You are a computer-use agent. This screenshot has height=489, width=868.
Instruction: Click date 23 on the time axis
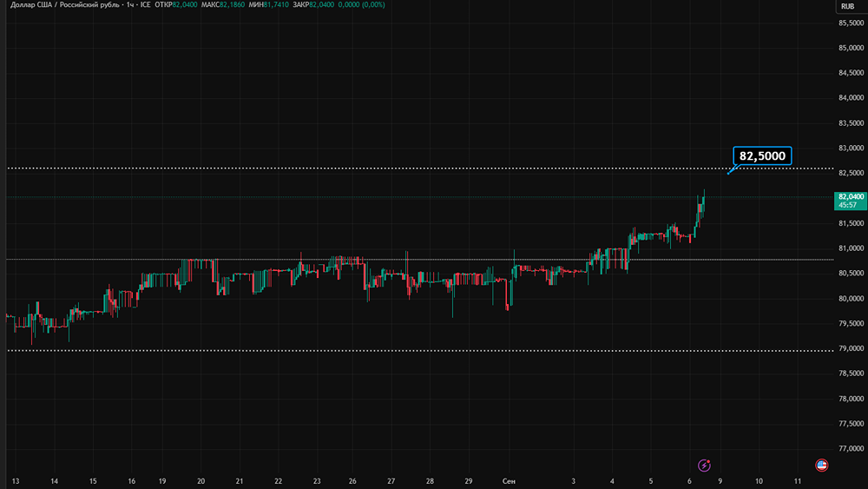click(x=317, y=481)
